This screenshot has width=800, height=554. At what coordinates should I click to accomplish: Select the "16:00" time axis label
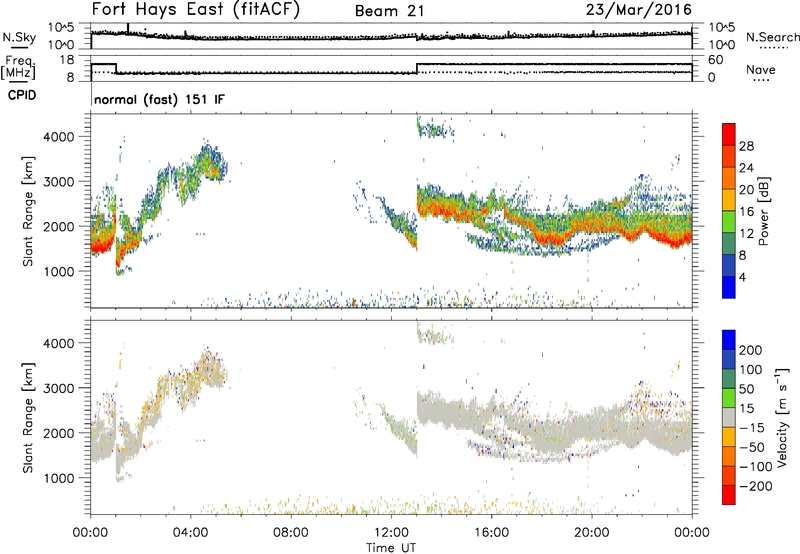(491, 533)
